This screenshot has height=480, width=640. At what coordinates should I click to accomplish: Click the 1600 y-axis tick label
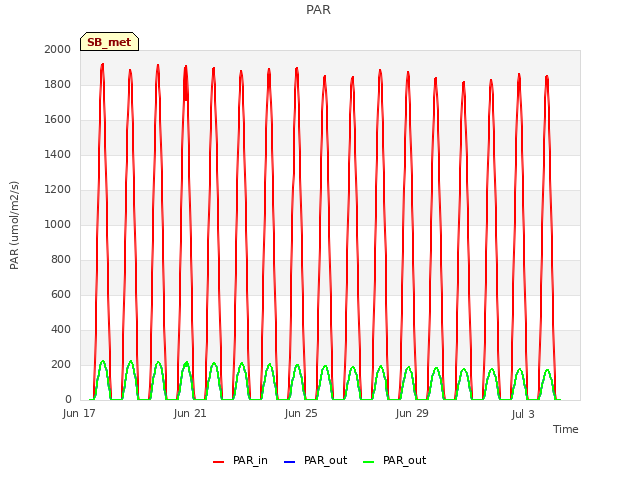(x=58, y=120)
